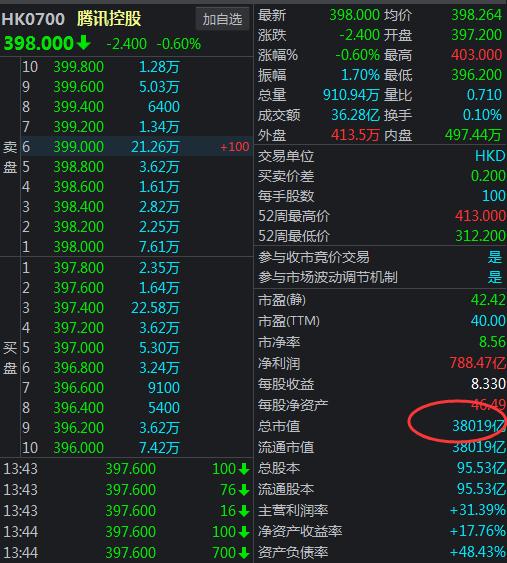Click sell level 10 price 399.800
The image size is (507, 563).
[79, 67]
